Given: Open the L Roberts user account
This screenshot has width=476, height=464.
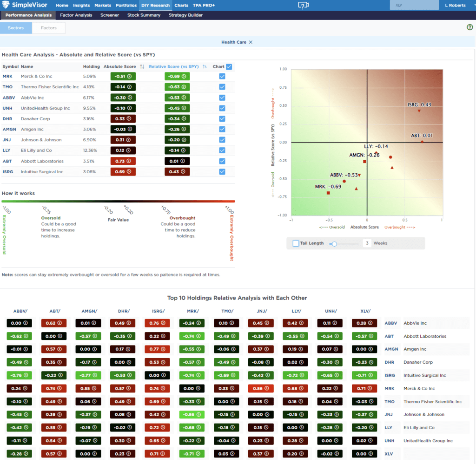Looking at the screenshot, I should click(x=455, y=5).
